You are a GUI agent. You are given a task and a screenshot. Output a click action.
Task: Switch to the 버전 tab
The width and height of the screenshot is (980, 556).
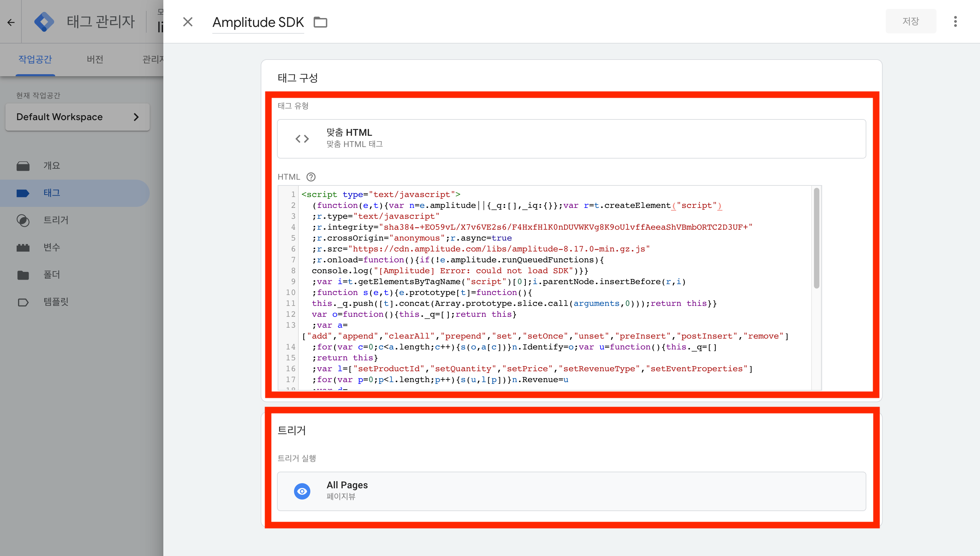point(95,59)
